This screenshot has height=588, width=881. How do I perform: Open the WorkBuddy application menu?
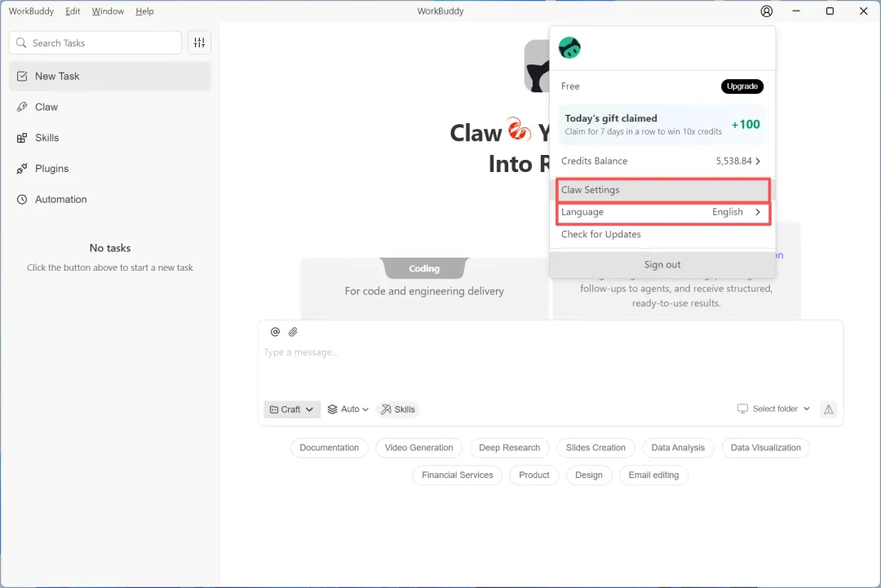(x=32, y=11)
